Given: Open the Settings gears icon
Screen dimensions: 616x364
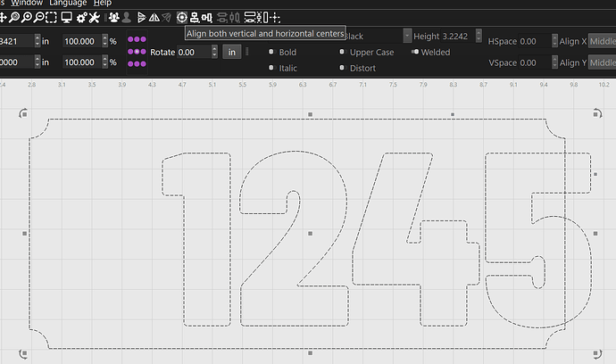Looking at the screenshot, I should pos(82,17).
